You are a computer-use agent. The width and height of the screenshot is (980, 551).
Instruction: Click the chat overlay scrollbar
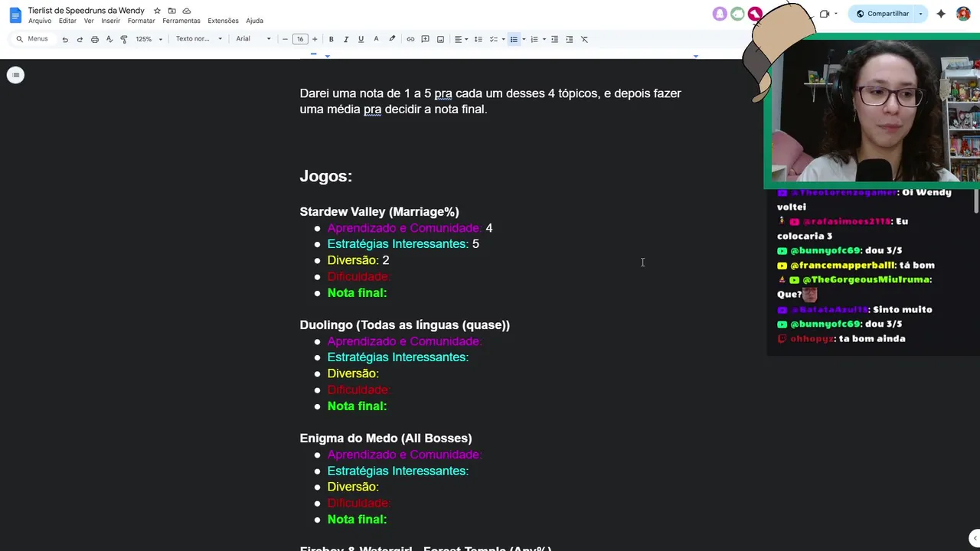[x=976, y=201]
